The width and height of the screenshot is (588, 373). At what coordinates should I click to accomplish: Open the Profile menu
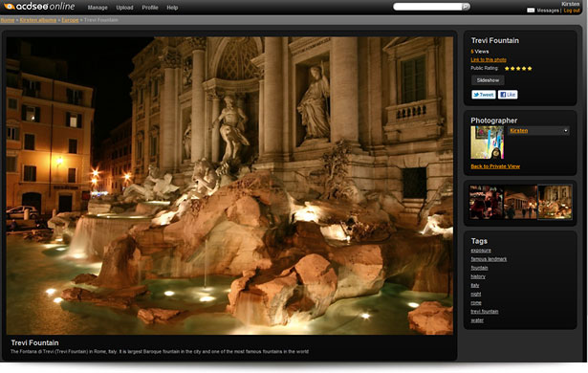tap(149, 8)
